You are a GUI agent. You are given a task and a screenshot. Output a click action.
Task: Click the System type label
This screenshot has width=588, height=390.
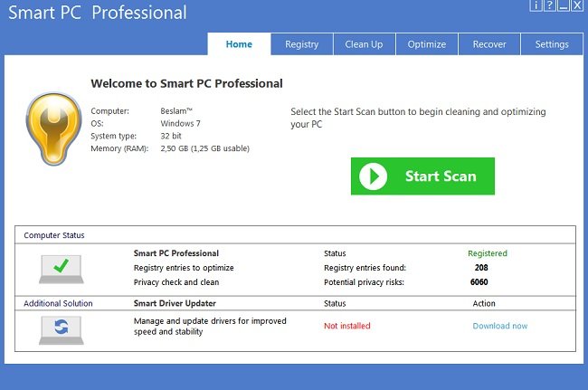click(114, 136)
